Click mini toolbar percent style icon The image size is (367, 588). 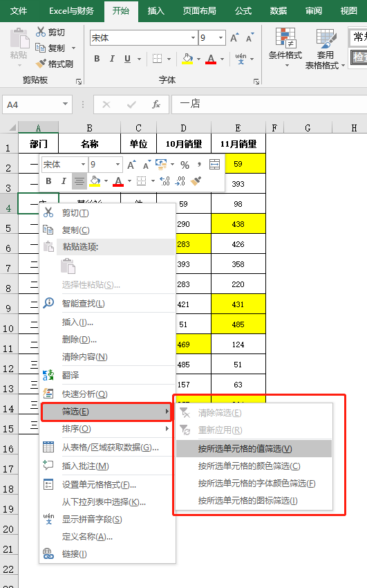(x=185, y=165)
